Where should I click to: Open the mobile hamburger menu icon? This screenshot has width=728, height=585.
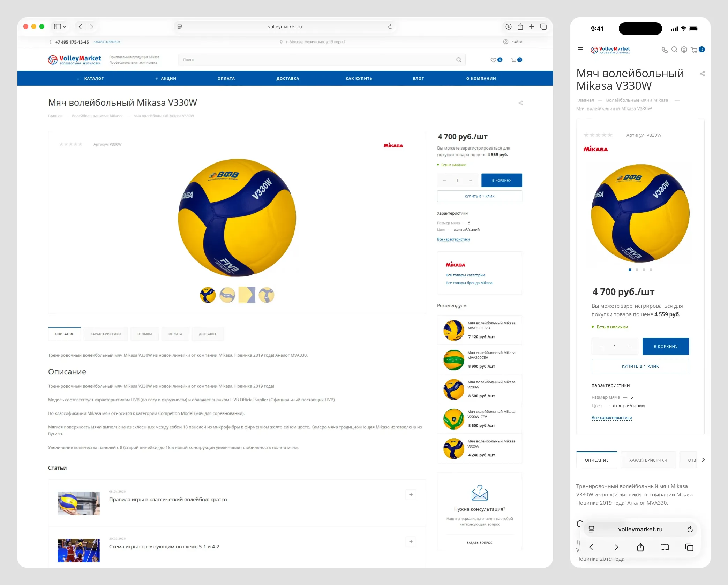(x=580, y=50)
